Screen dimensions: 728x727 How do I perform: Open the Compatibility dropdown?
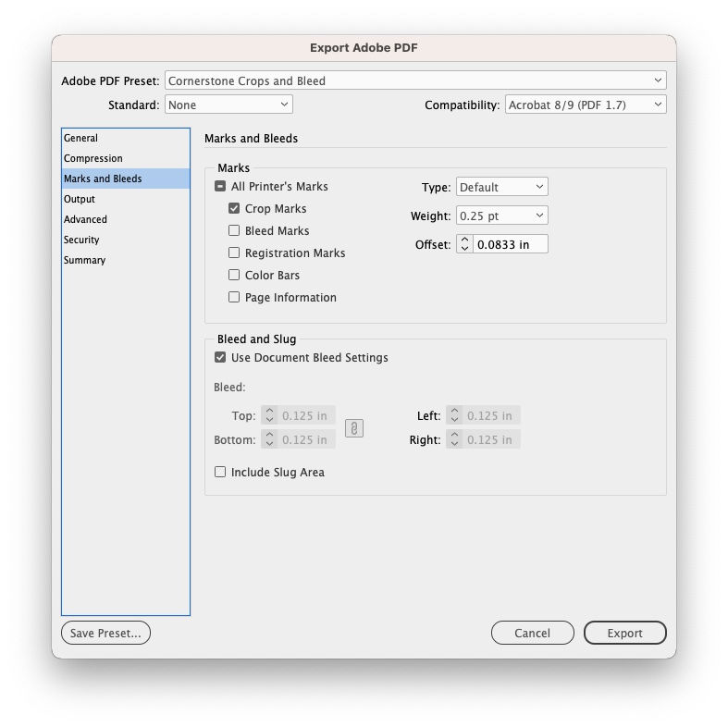tap(585, 105)
